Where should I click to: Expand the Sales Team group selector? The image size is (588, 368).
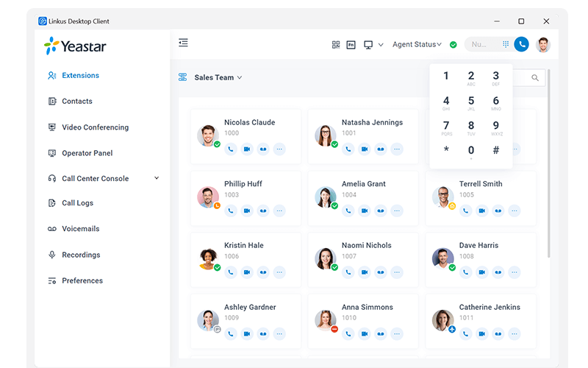click(x=218, y=77)
